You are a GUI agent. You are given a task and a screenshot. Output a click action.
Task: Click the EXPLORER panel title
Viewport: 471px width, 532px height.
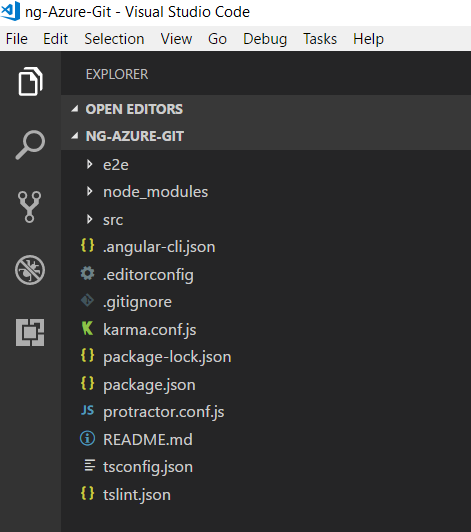pos(117,74)
